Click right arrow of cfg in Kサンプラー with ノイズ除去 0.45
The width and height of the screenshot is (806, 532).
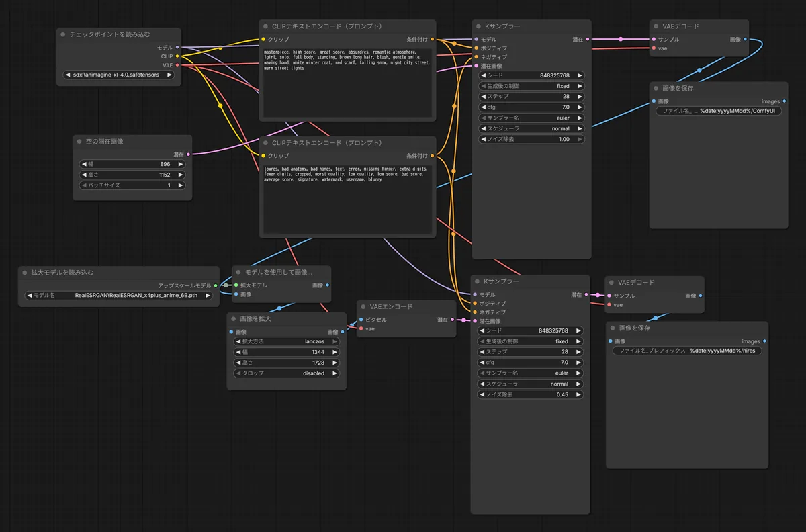580,363
